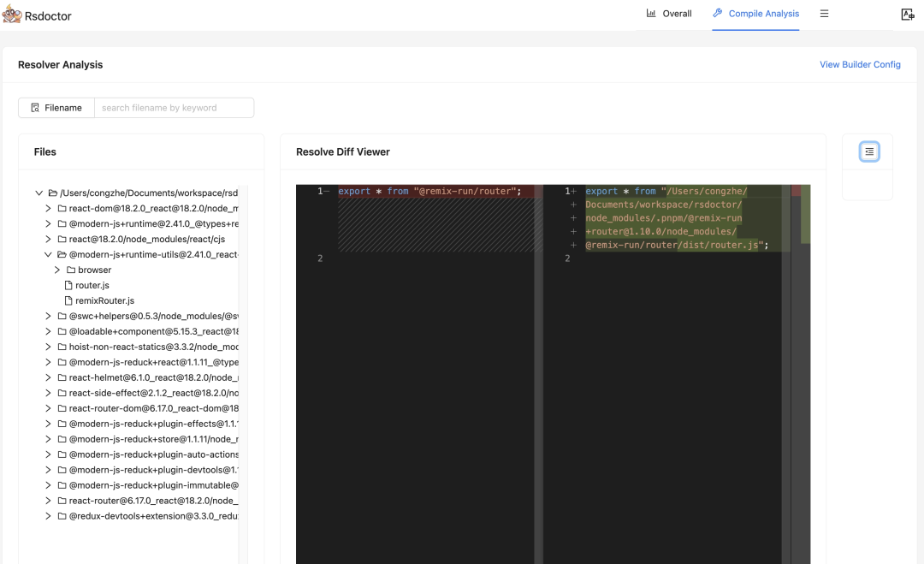924x564 pixels.
Task: Switch to the Overall tab
Action: (669, 14)
